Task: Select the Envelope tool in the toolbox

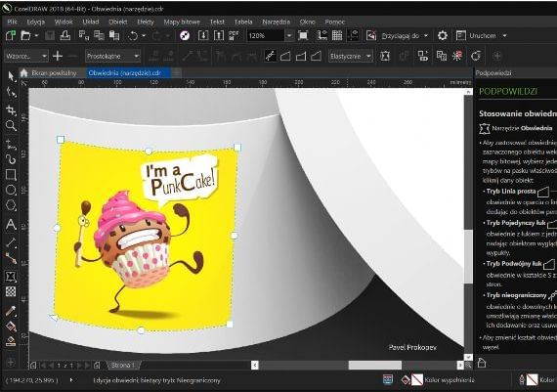Action: pyautogui.click(x=11, y=276)
